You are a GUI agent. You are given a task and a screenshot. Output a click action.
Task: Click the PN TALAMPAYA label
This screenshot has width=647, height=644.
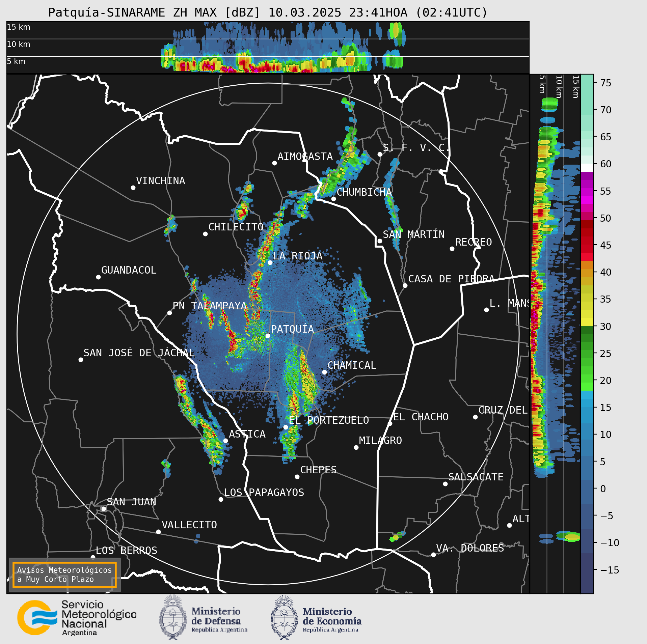[x=210, y=306]
